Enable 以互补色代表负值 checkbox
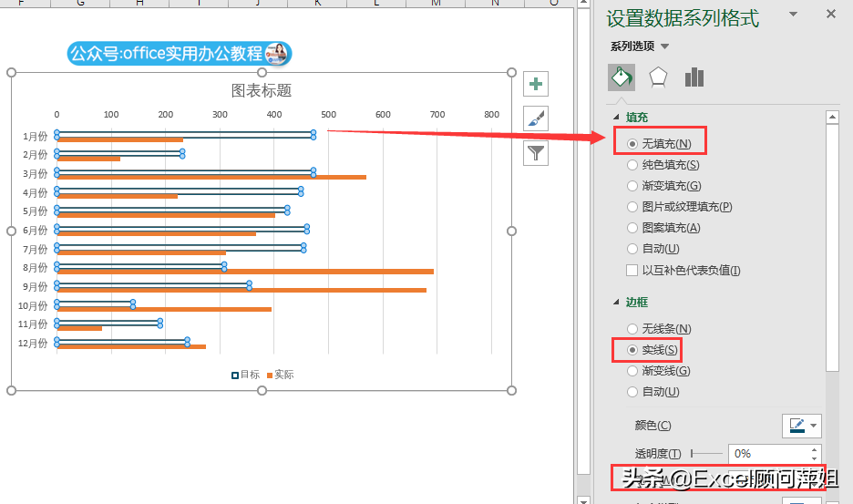Image resolution: width=853 pixels, height=504 pixels. coord(632,270)
